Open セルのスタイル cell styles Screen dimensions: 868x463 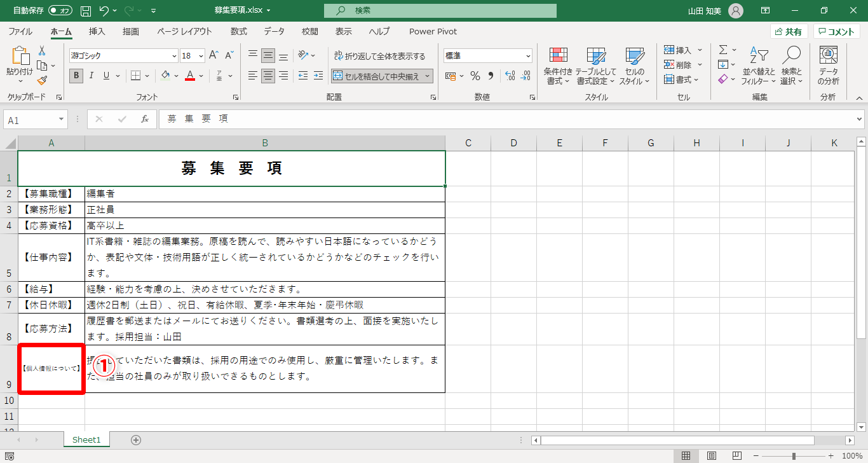634,66
